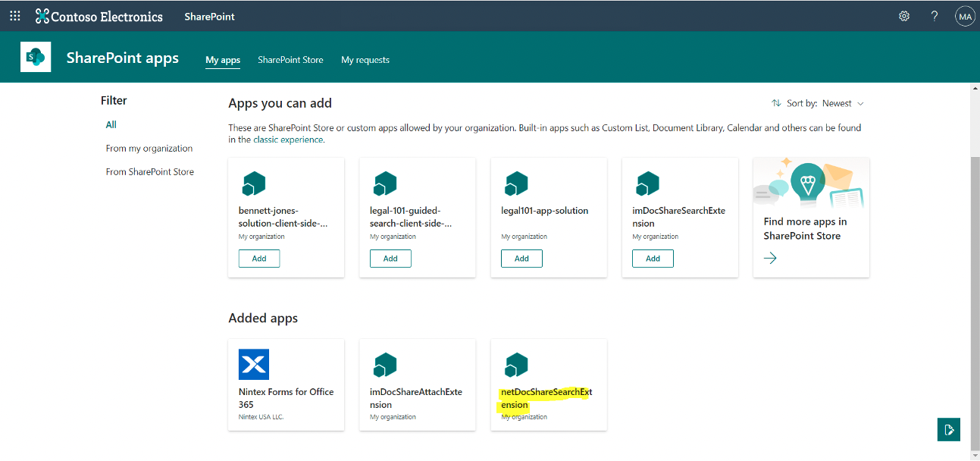Screen dimensions: 980x461
Task: Click the bennett-jones-solution app icon
Action: (254, 184)
